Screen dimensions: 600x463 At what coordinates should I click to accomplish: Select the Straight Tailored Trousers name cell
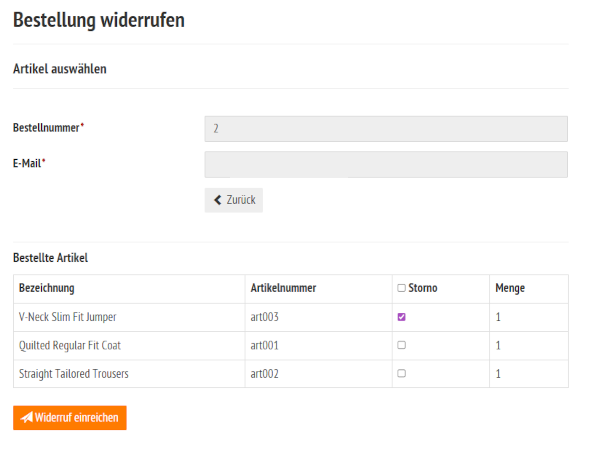[x=74, y=373]
